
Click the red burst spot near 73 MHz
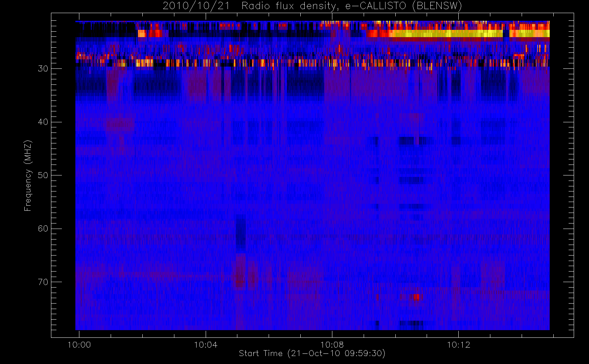416,297
